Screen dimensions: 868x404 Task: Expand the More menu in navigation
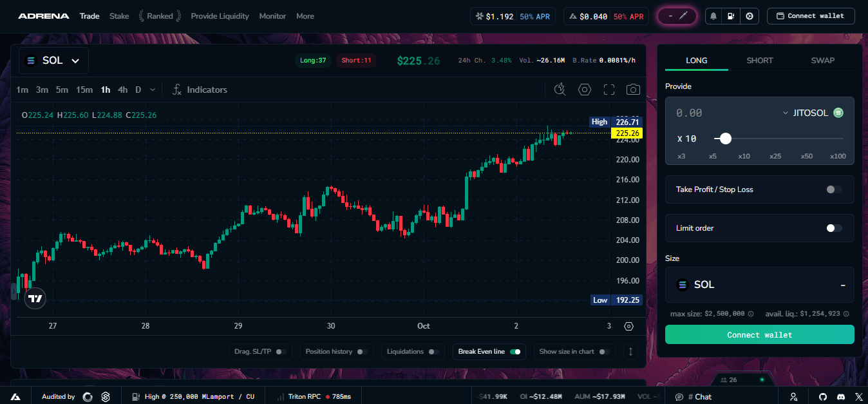(305, 16)
